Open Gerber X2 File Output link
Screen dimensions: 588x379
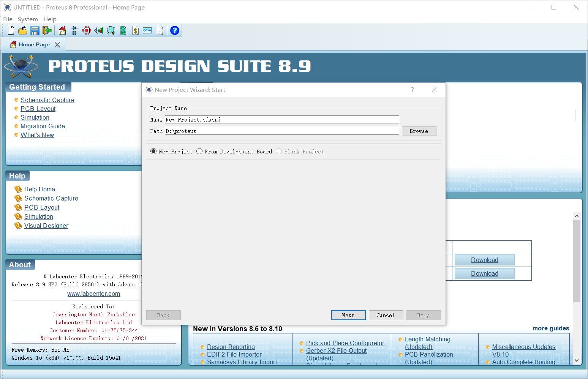[x=337, y=354]
